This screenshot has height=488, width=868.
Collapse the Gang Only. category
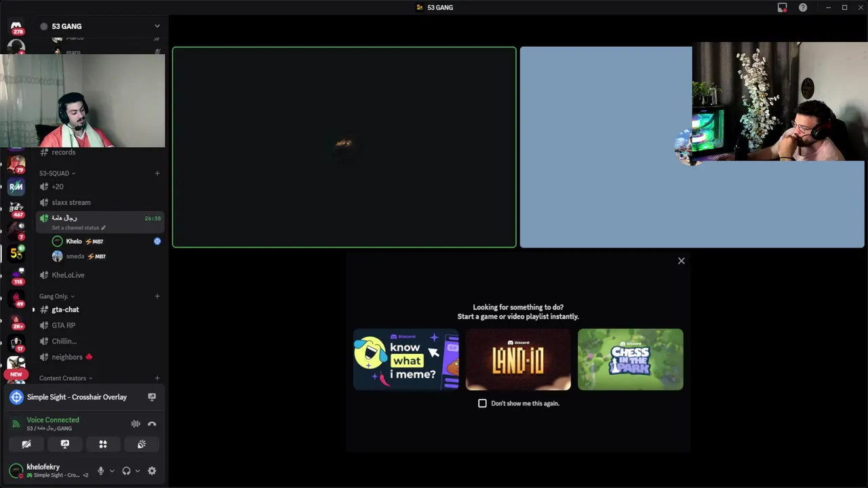pos(57,296)
